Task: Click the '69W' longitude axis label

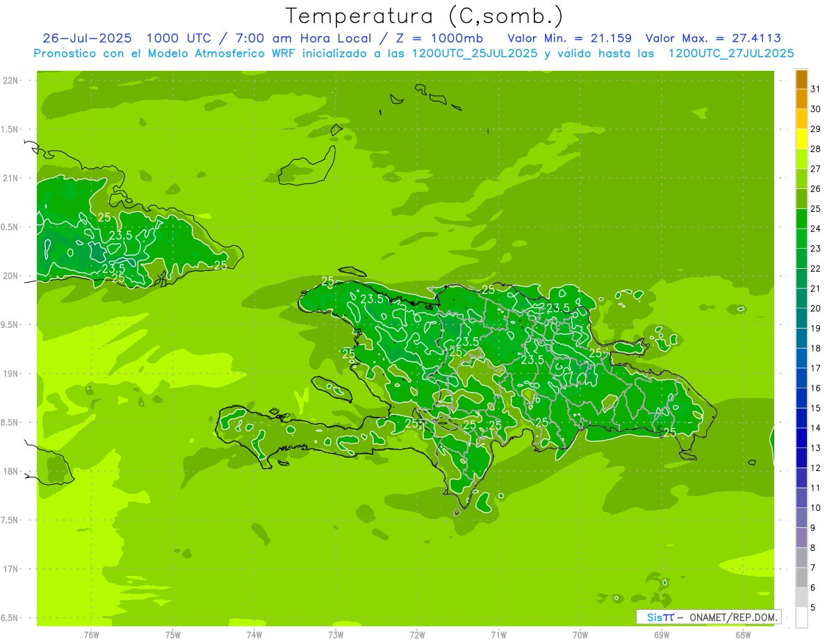Action: [x=662, y=635]
